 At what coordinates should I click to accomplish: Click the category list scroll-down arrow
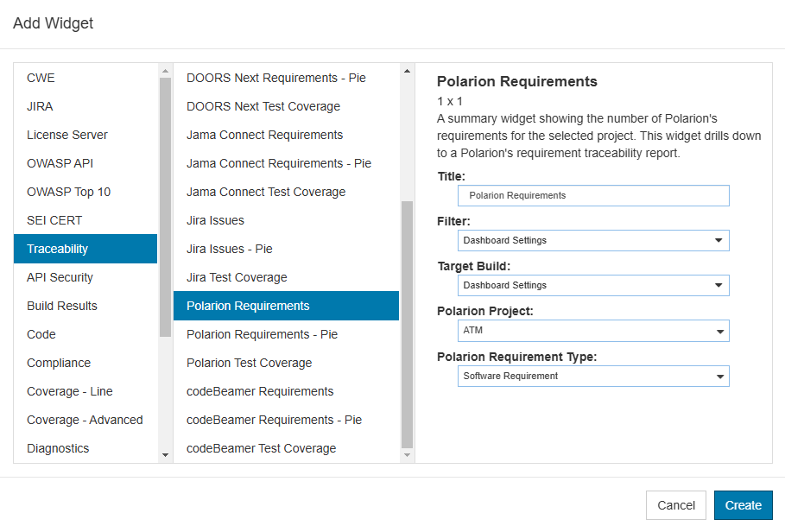[165, 455]
